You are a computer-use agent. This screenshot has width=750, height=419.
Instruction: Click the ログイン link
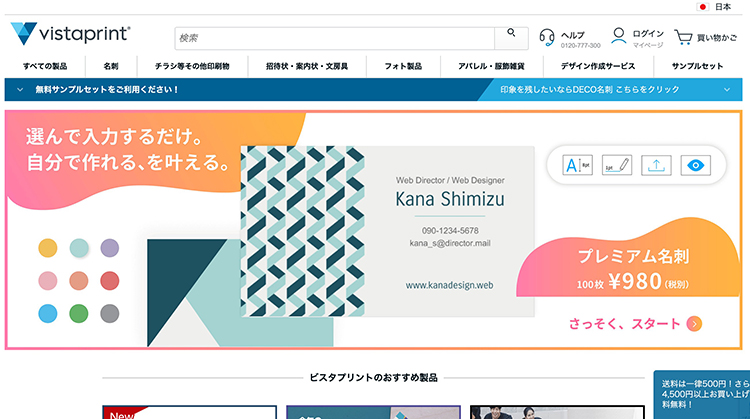tap(648, 33)
